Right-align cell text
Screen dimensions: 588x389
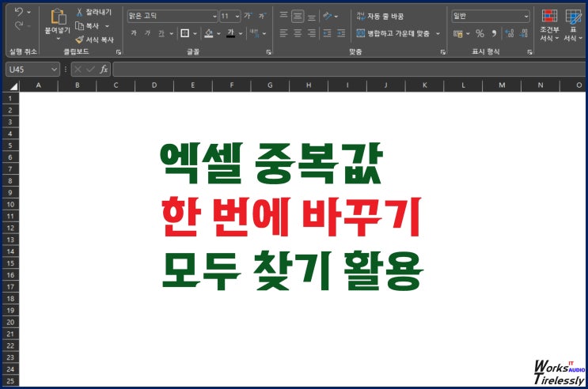(312, 33)
